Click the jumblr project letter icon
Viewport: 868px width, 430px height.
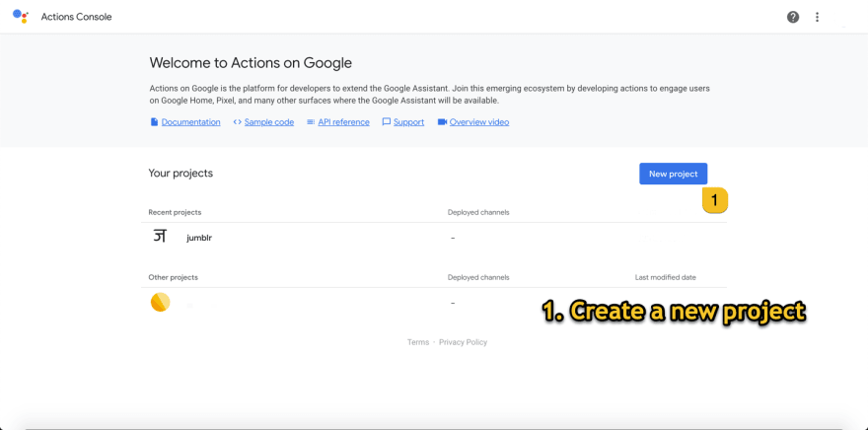(x=160, y=237)
